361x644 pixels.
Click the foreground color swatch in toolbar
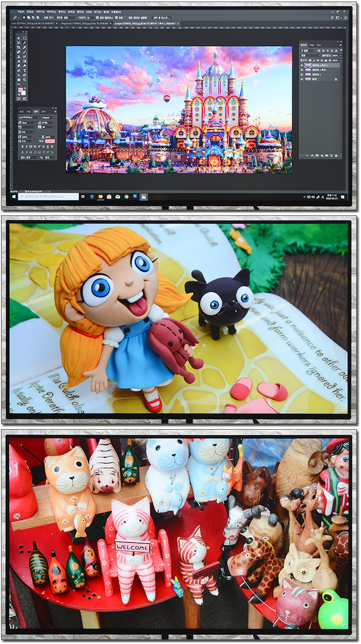point(20,90)
